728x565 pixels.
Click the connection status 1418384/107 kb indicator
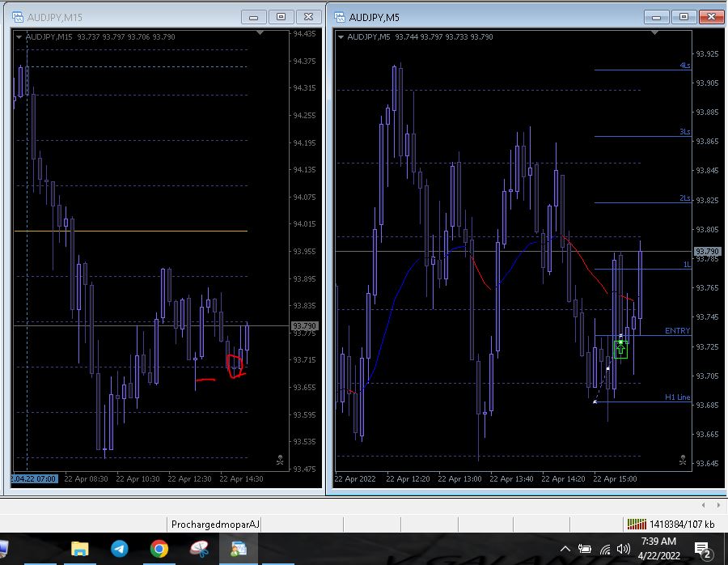coord(671,525)
